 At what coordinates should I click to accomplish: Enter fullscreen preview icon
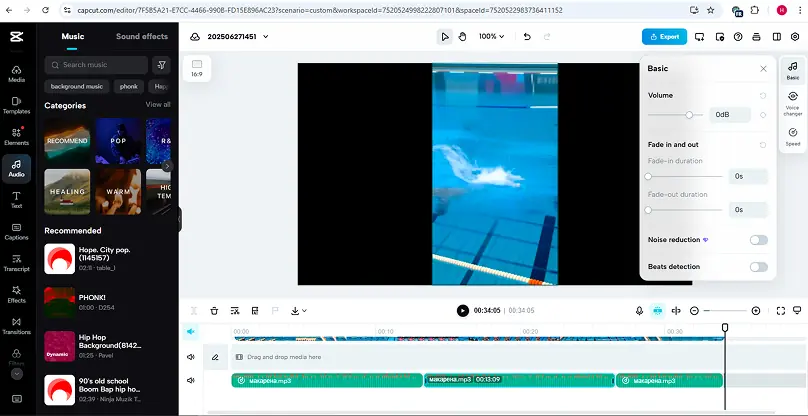click(781, 310)
